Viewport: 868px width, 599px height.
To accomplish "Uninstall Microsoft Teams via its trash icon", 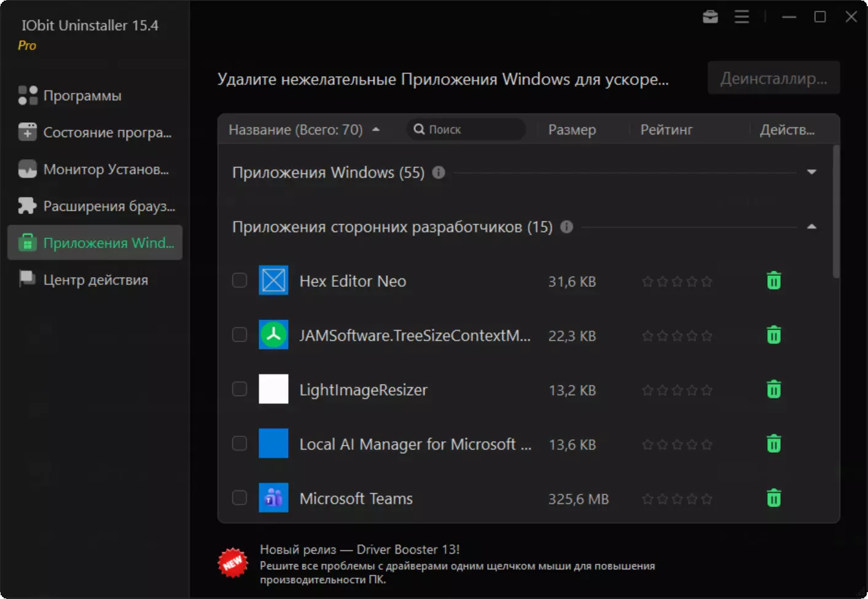I will point(773,498).
